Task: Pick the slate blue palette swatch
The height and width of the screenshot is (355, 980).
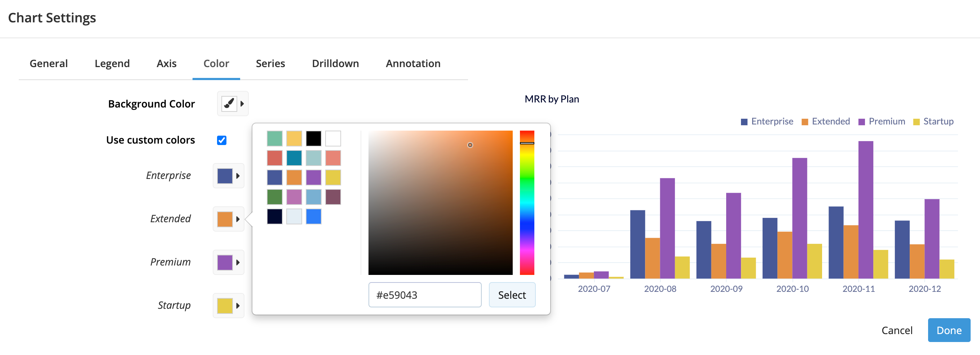Action: click(275, 177)
